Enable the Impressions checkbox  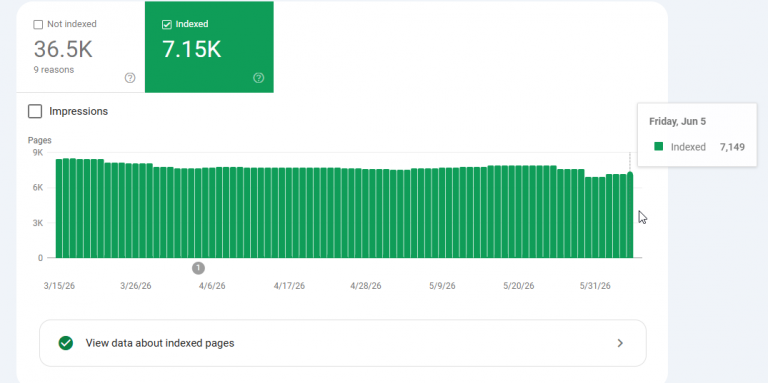35,111
